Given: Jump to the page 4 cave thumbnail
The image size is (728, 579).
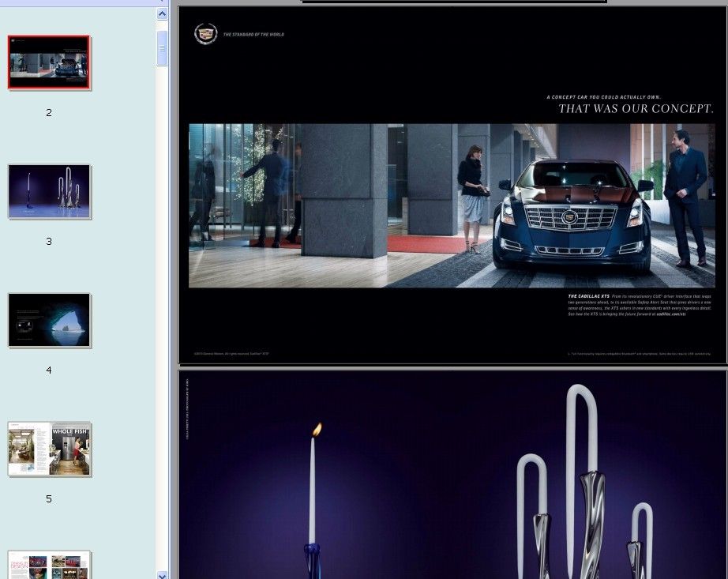Looking at the screenshot, I should 49,320.
